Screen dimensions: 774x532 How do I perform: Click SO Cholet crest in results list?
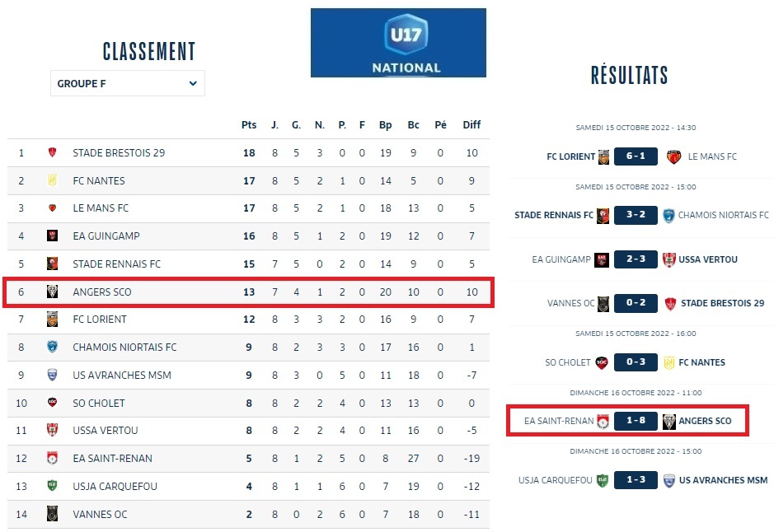pyautogui.click(x=604, y=362)
